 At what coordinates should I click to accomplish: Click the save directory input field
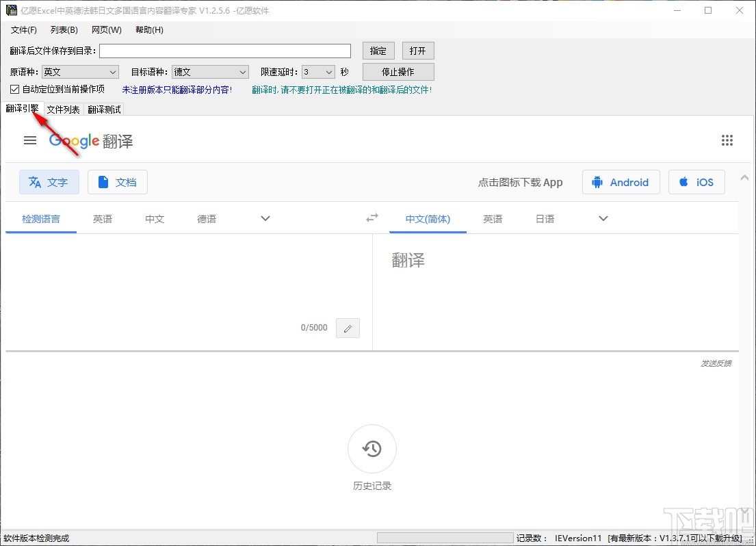pyautogui.click(x=224, y=50)
